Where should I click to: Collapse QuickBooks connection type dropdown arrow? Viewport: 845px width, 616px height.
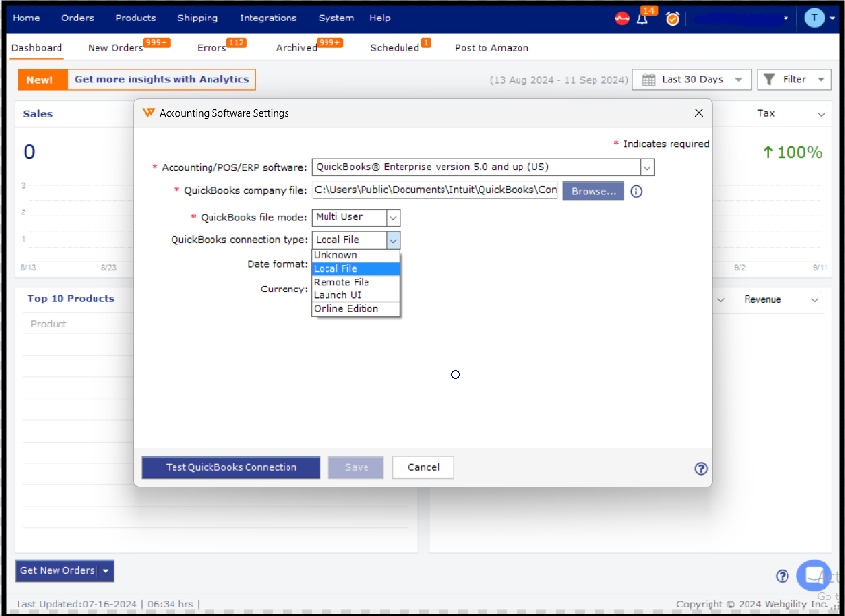[x=394, y=240]
